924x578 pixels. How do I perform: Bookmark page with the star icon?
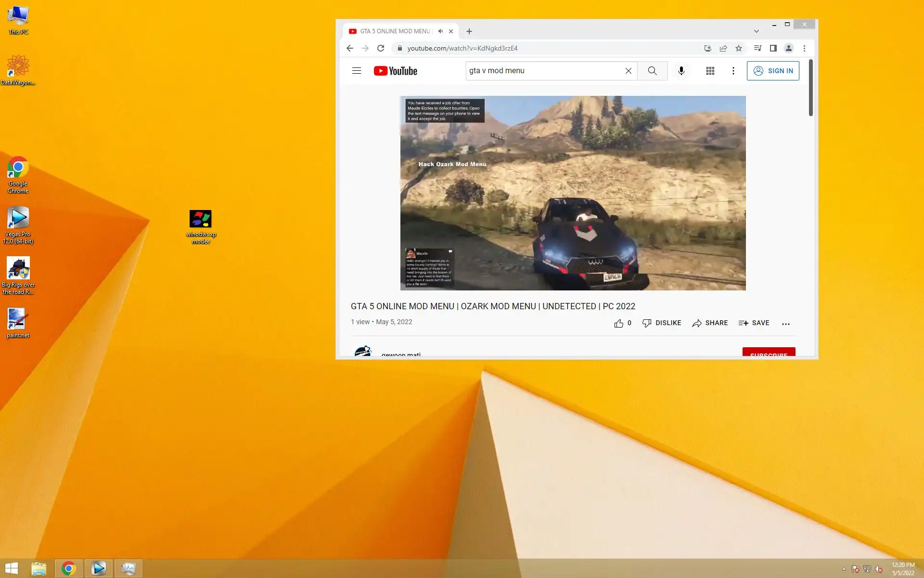[739, 48]
